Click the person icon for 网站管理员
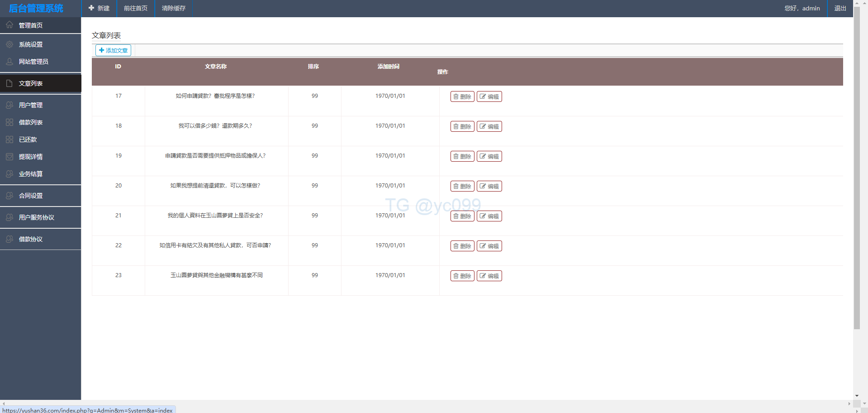 [9, 62]
